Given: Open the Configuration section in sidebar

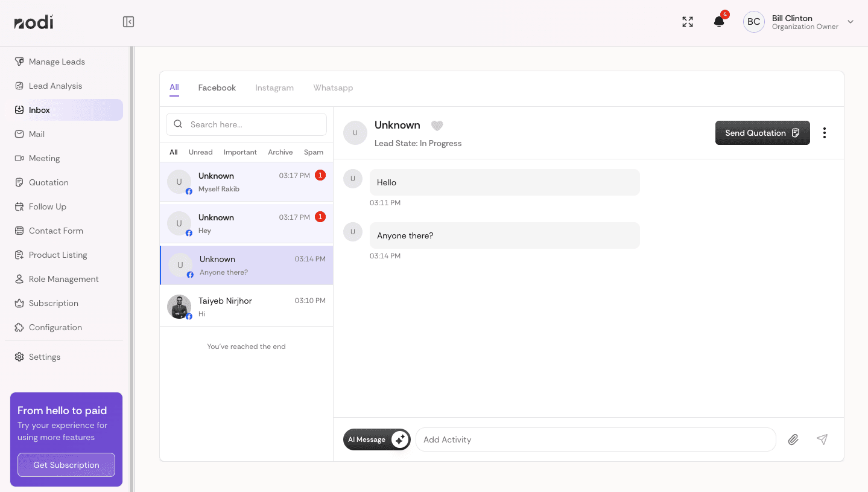Looking at the screenshot, I should (55, 327).
